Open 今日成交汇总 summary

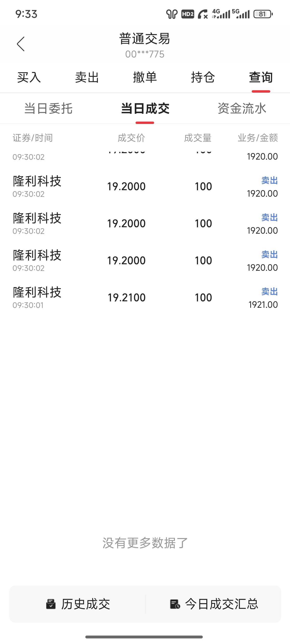(x=214, y=604)
